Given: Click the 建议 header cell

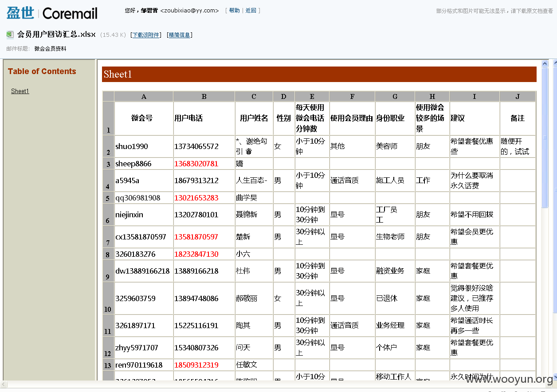Looking at the screenshot, I should pyautogui.click(x=475, y=118).
